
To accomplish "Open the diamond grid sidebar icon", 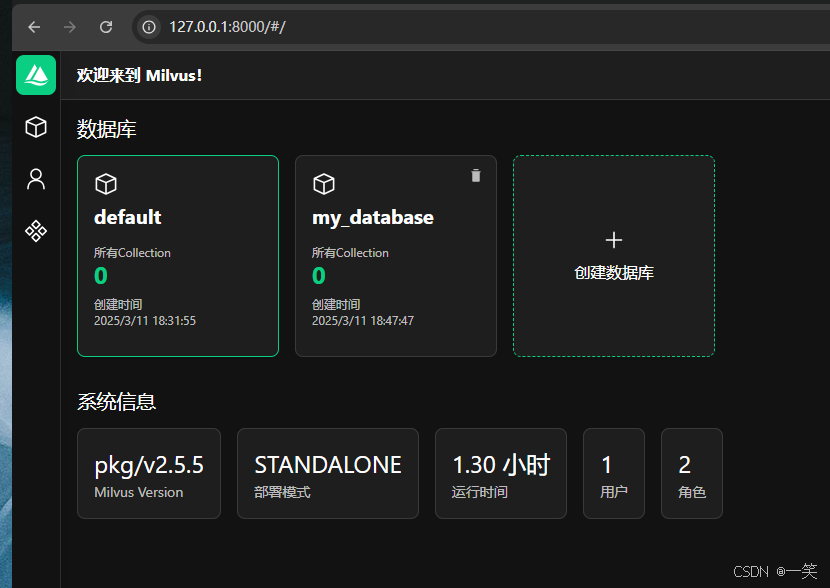I will [36, 231].
